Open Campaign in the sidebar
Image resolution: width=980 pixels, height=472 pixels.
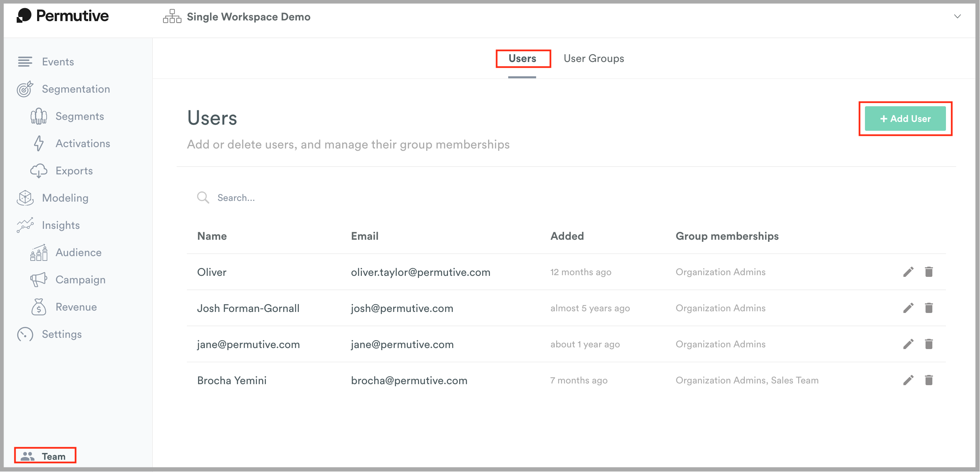tap(80, 280)
